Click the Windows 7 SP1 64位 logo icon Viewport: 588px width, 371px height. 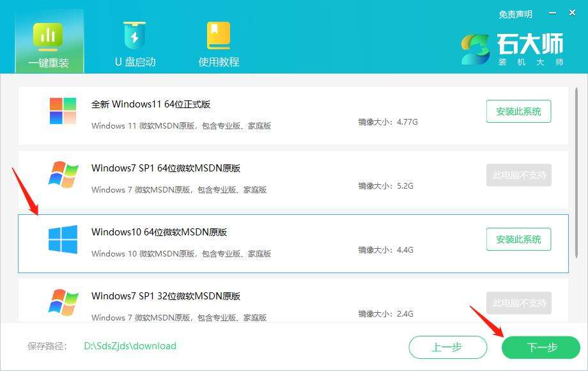tap(63, 175)
